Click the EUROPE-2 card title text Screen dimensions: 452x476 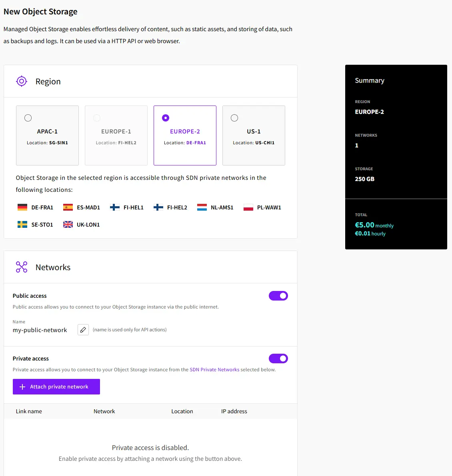(x=185, y=131)
